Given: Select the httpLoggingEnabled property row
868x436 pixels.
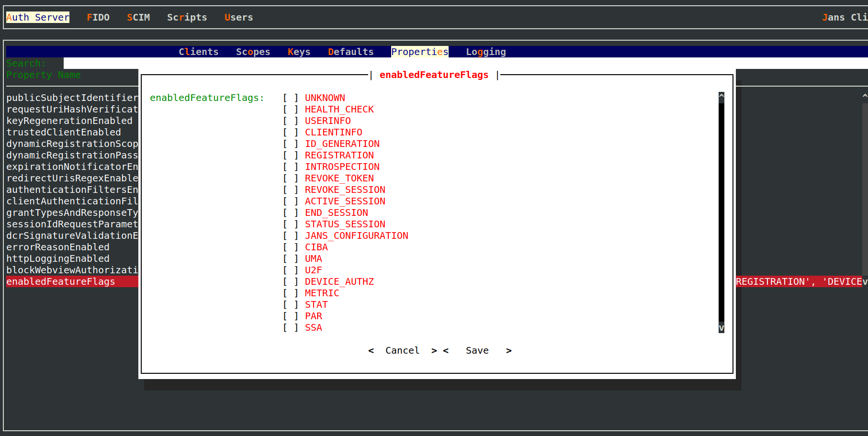Looking at the screenshot, I should 58,259.
